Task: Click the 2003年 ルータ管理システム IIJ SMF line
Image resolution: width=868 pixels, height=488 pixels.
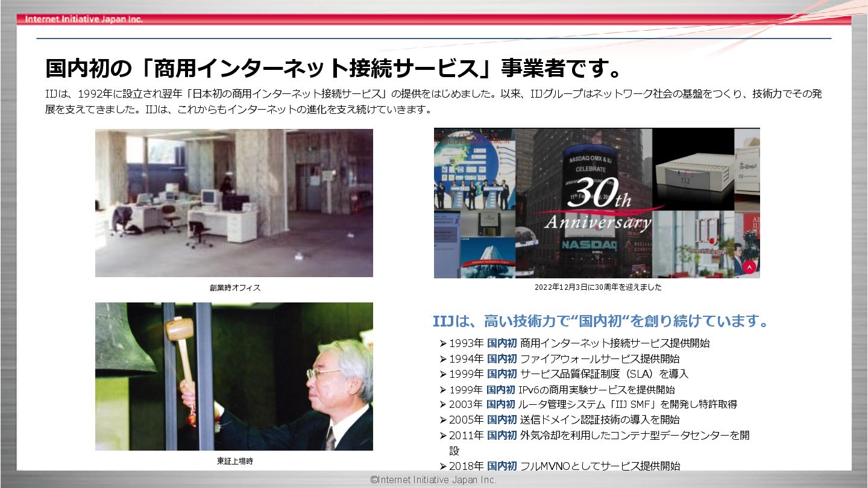Action: (588, 404)
